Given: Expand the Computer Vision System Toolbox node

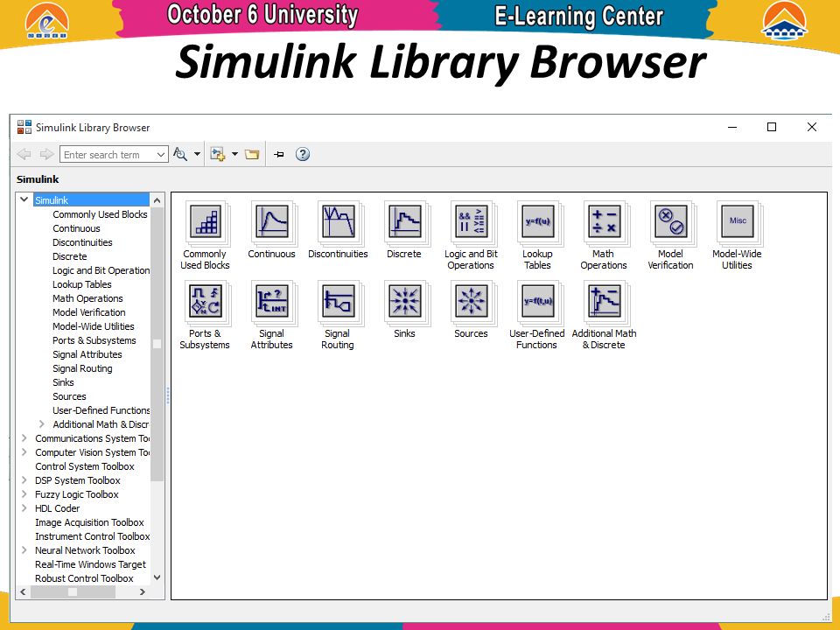Looking at the screenshot, I should (x=24, y=451).
